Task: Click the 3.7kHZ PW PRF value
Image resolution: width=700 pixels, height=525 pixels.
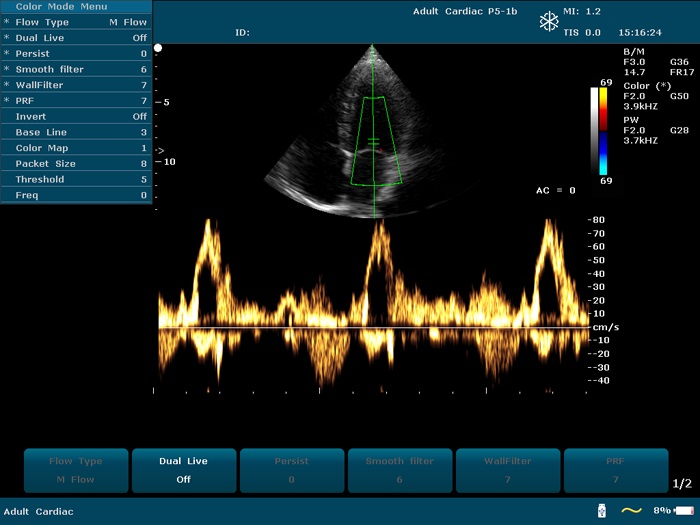Action: pyautogui.click(x=641, y=141)
